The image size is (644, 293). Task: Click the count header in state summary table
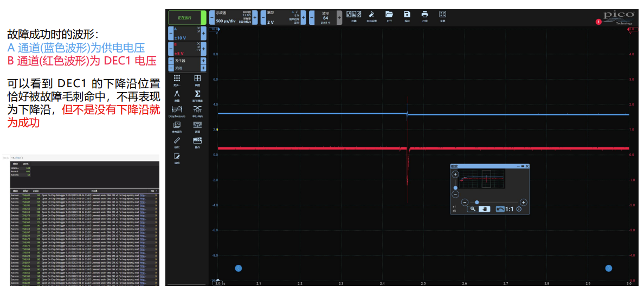coord(25,164)
